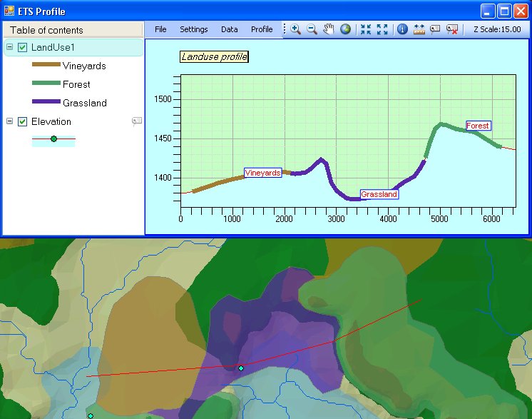Click the delete label icon with red X
Image resolution: width=532 pixels, height=419 pixels.
tap(452, 29)
